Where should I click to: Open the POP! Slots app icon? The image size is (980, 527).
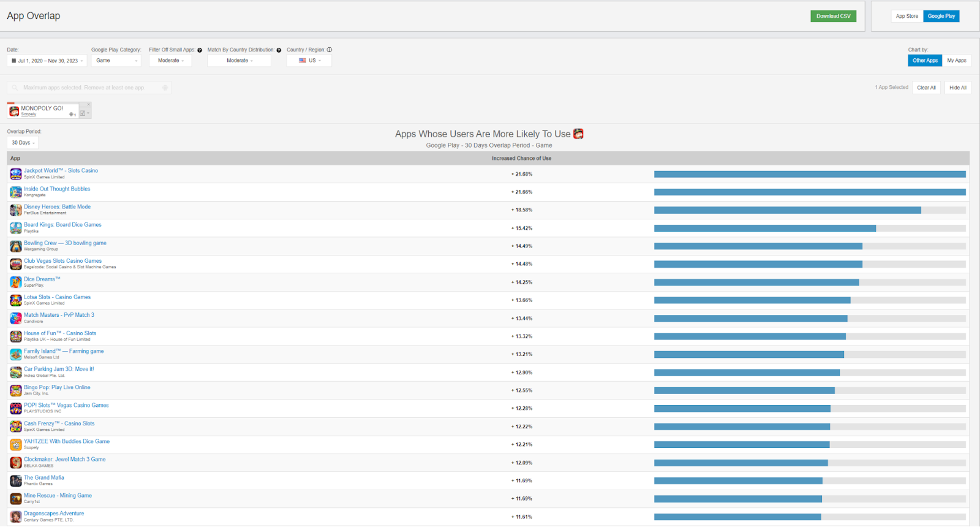16,409
